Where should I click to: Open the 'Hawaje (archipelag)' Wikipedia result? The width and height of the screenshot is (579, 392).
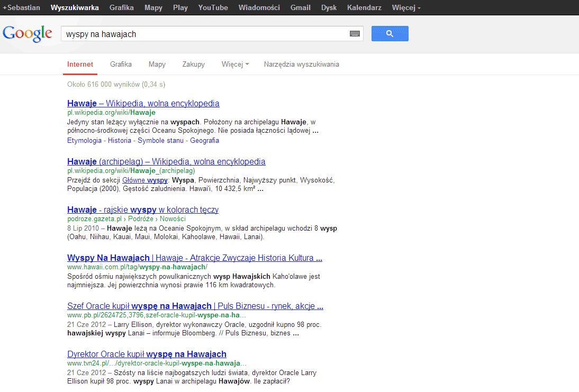tap(166, 162)
